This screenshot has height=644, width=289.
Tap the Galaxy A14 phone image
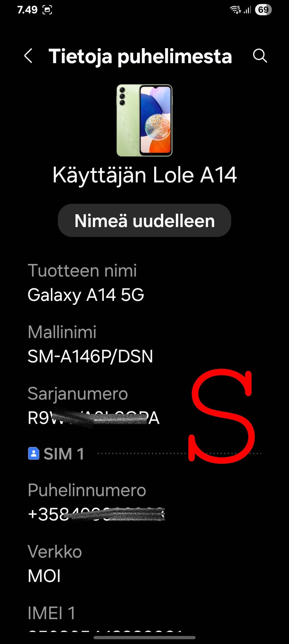[x=144, y=120]
